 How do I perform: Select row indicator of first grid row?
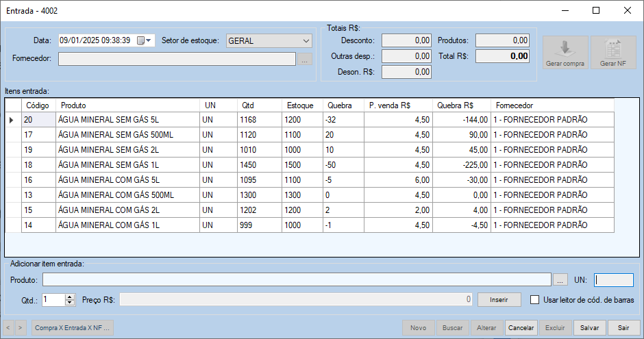point(12,120)
